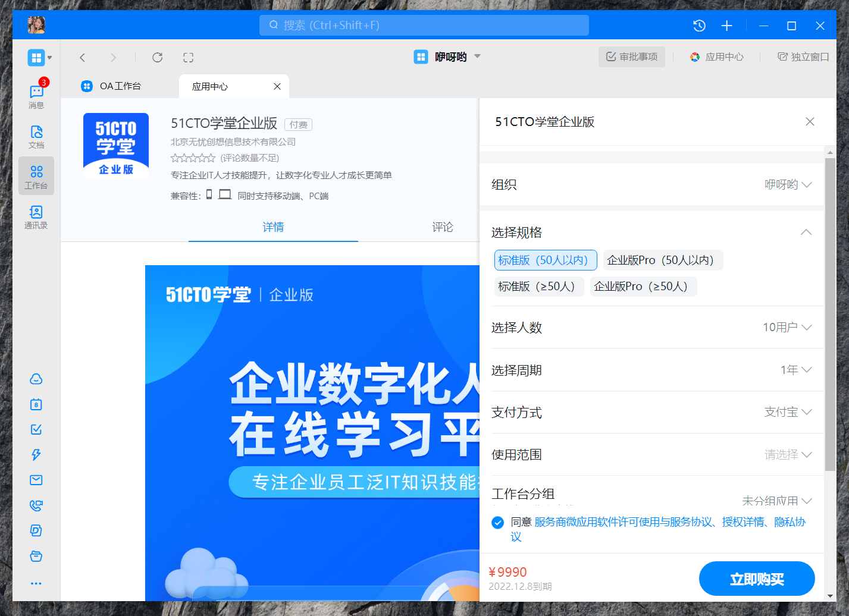
Task: Switch to the 评论 tab
Action: (x=442, y=227)
